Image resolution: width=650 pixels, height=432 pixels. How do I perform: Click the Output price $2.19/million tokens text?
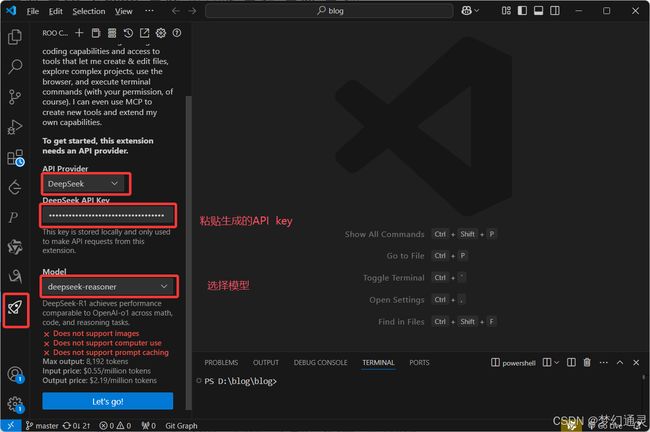(x=99, y=380)
